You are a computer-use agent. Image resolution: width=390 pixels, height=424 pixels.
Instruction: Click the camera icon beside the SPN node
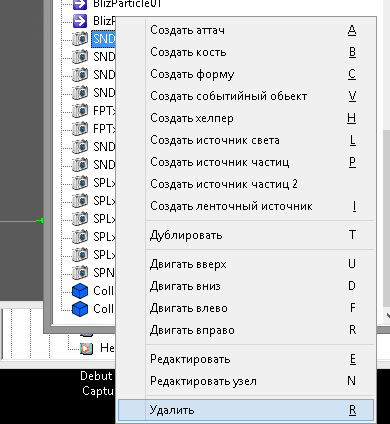point(80,273)
